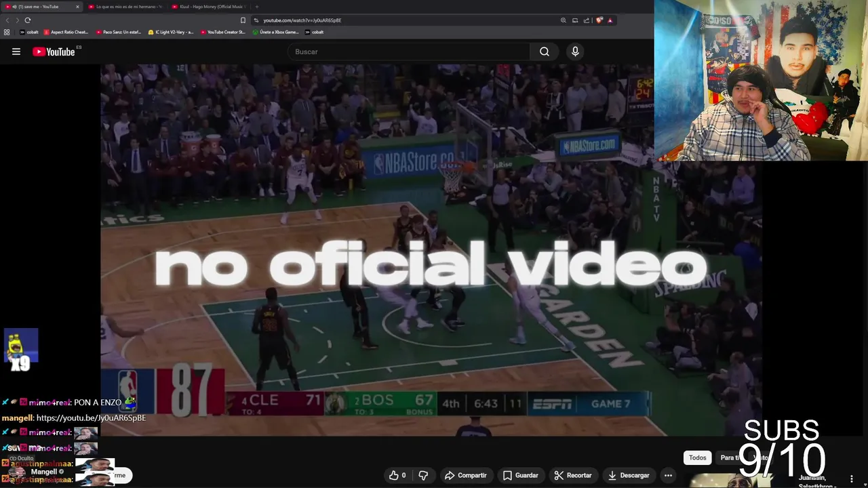The image size is (868, 488).
Task: Open a new browser tab
Action: 256,7
